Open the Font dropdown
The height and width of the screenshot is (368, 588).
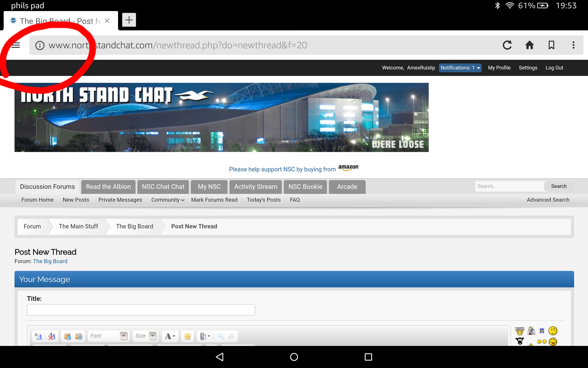[108, 336]
